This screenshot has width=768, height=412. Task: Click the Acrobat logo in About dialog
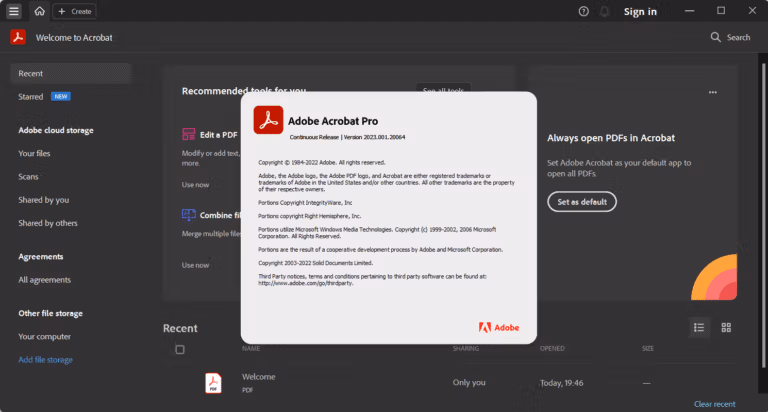[268, 120]
